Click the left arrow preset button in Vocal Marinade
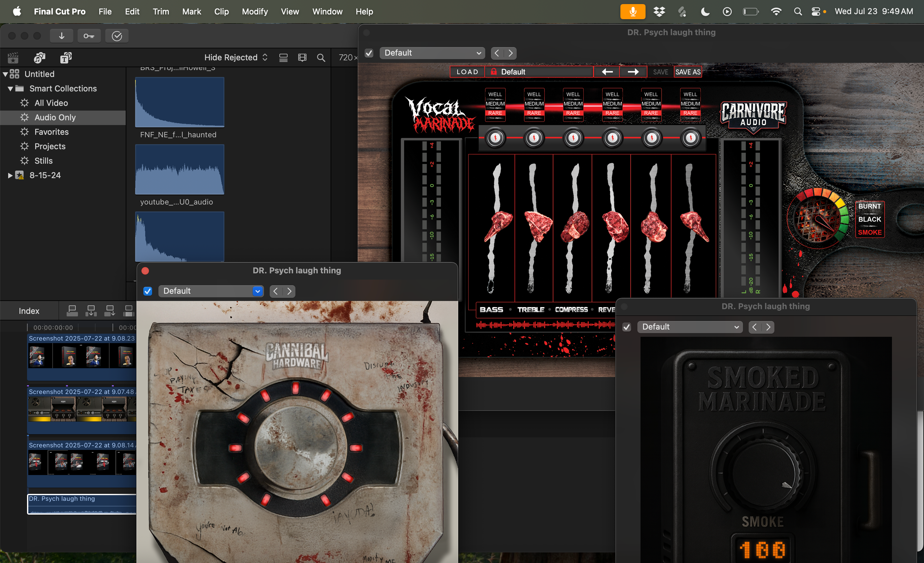 click(x=607, y=72)
